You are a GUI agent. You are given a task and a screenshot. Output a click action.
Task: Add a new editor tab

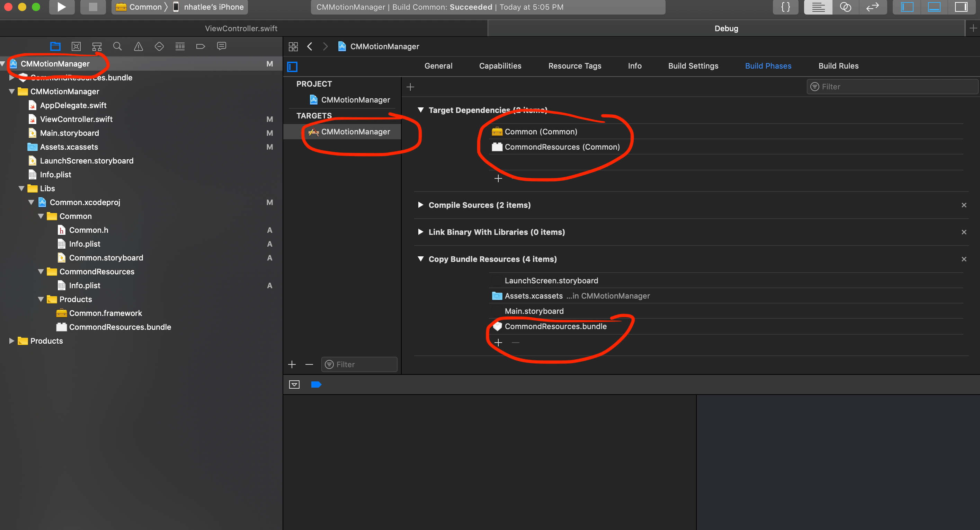click(x=973, y=28)
